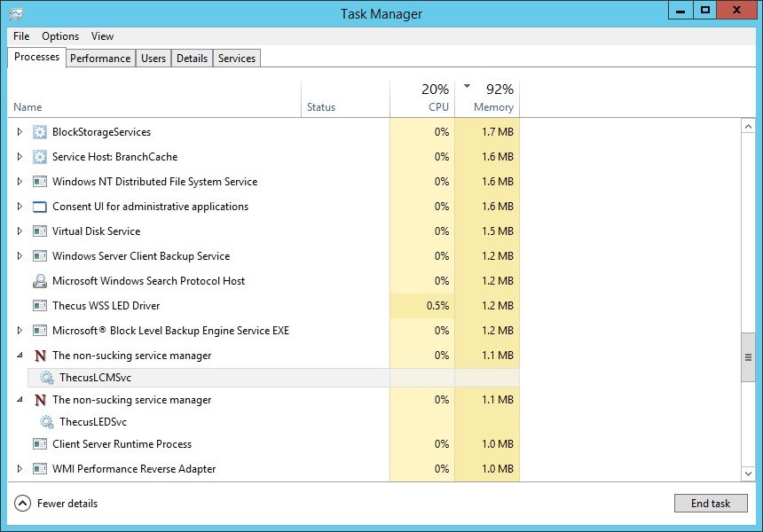The width and height of the screenshot is (763, 532).
Task: Collapse the service manager group containing ThecusLCMSvc
Action: pos(20,355)
